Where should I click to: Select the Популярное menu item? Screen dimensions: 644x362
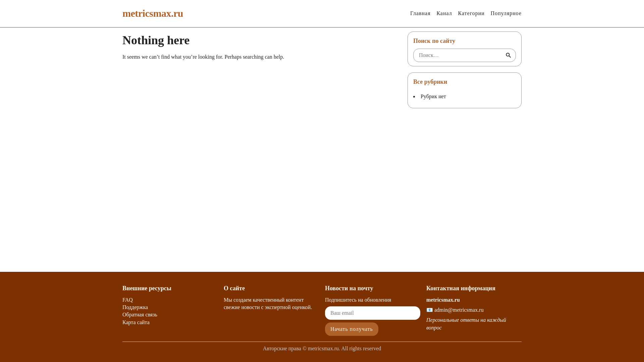pyautogui.click(x=506, y=13)
